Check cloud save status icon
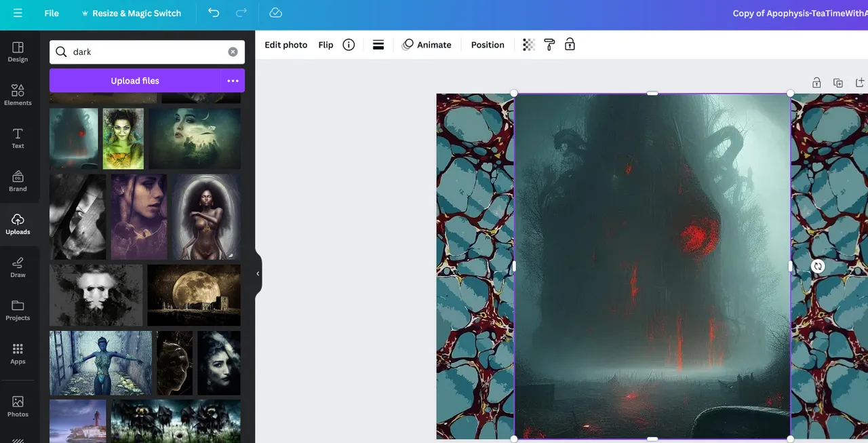The image size is (868, 443). (275, 13)
